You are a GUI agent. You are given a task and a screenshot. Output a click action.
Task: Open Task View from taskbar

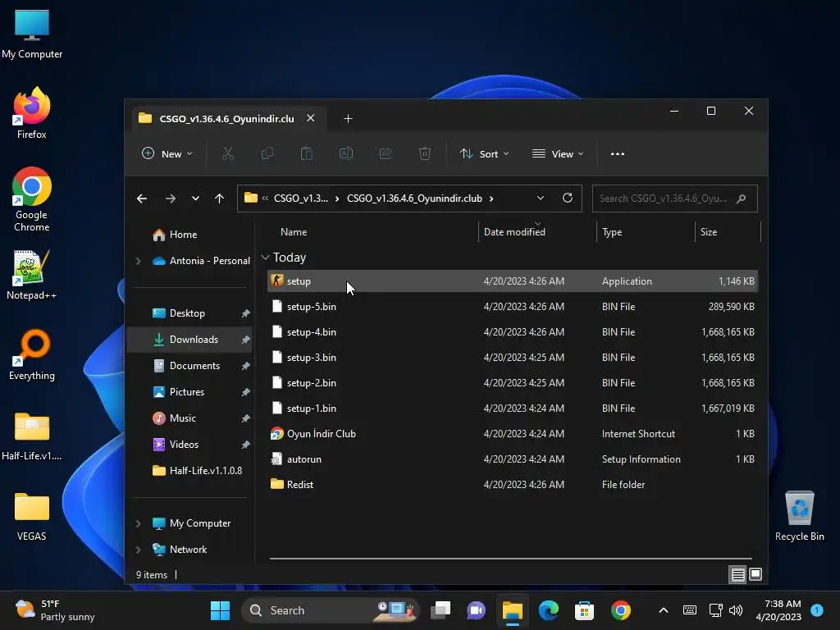pyautogui.click(x=441, y=610)
